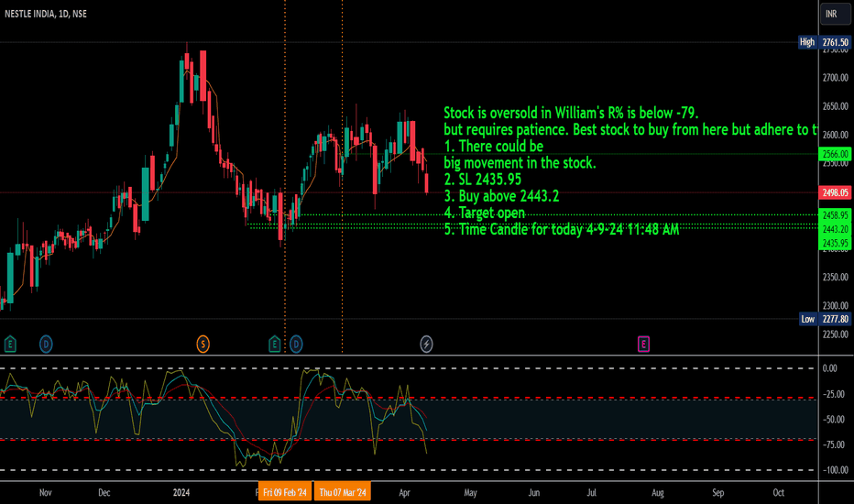Image resolution: width=854 pixels, height=504 pixels.
Task: Click the '4. Target open' annotation line
Action: click(485, 213)
